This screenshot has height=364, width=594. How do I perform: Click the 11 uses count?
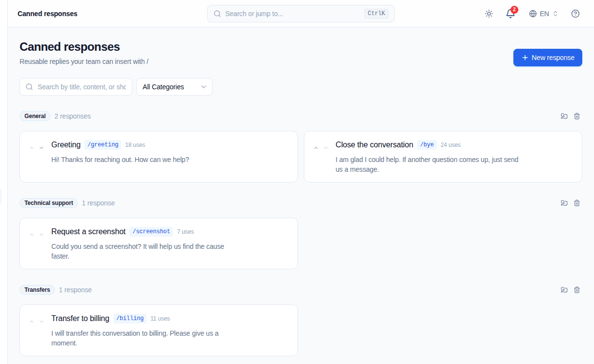[160, 319]
